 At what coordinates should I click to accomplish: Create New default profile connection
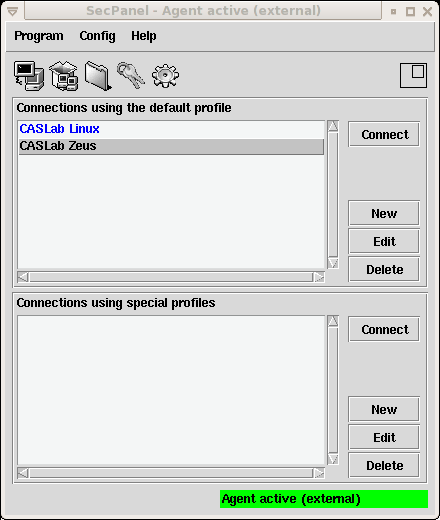point(384,213)
